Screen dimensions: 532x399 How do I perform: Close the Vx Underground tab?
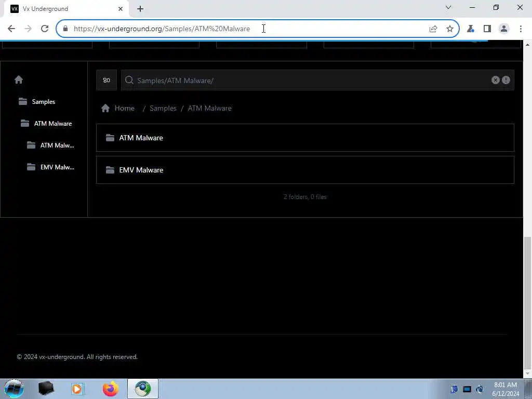(121, 9)
